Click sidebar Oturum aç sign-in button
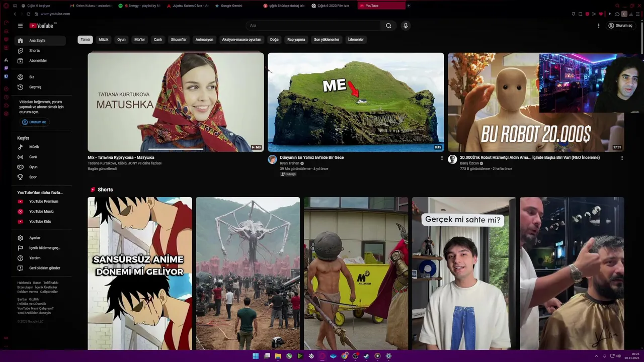 34,122
